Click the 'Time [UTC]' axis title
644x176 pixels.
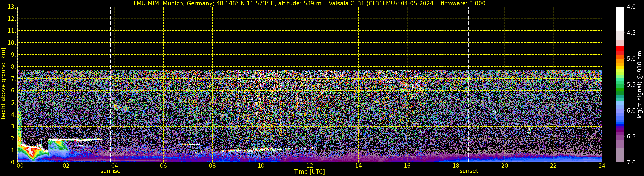click(309, 172)
